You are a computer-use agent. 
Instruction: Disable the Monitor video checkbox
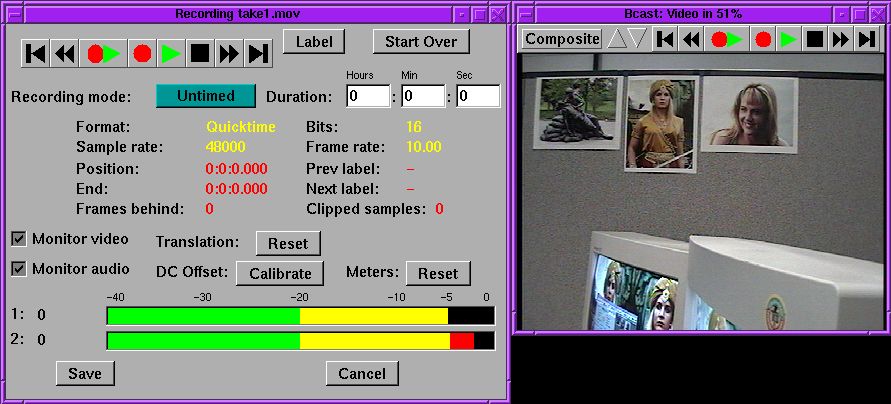point(18,239)
